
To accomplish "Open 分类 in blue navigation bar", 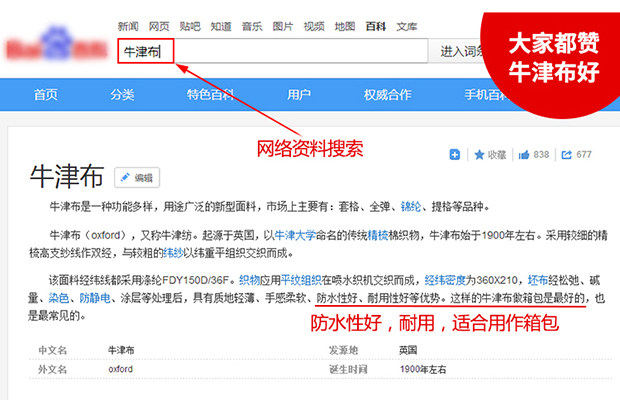I will coord(122,94).
